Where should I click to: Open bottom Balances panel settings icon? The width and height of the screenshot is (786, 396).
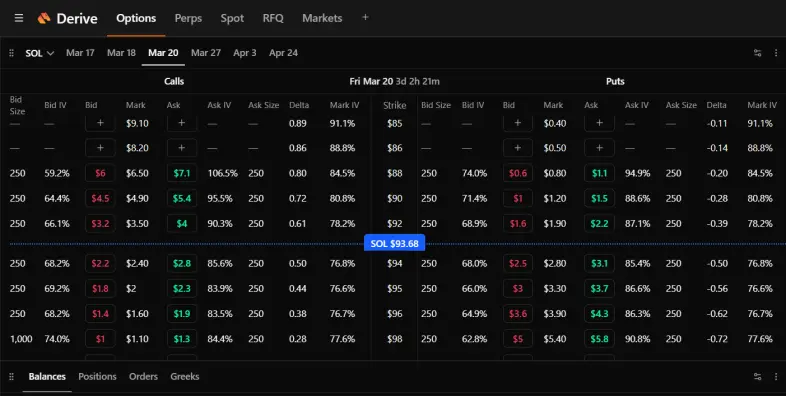click(757, 376)
